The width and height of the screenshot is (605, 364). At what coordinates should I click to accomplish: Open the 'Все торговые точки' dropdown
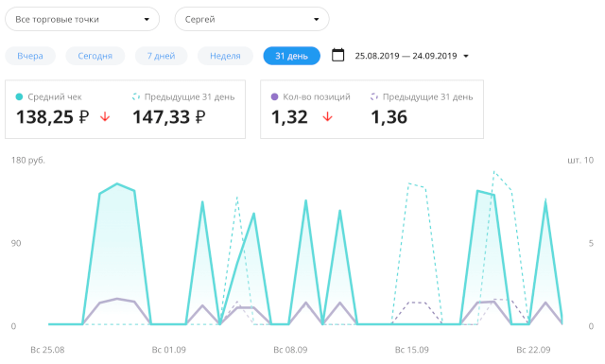(82, 19)
